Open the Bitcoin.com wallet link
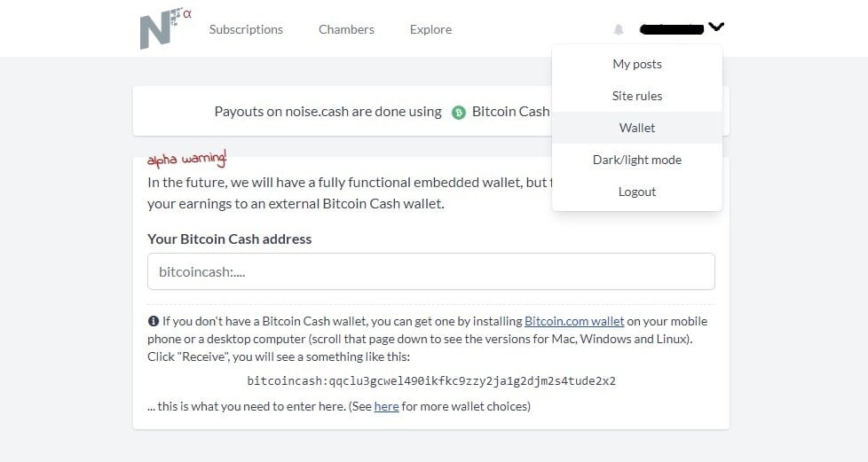This screenshot has width=868, height=462. (x=574, y=321)
